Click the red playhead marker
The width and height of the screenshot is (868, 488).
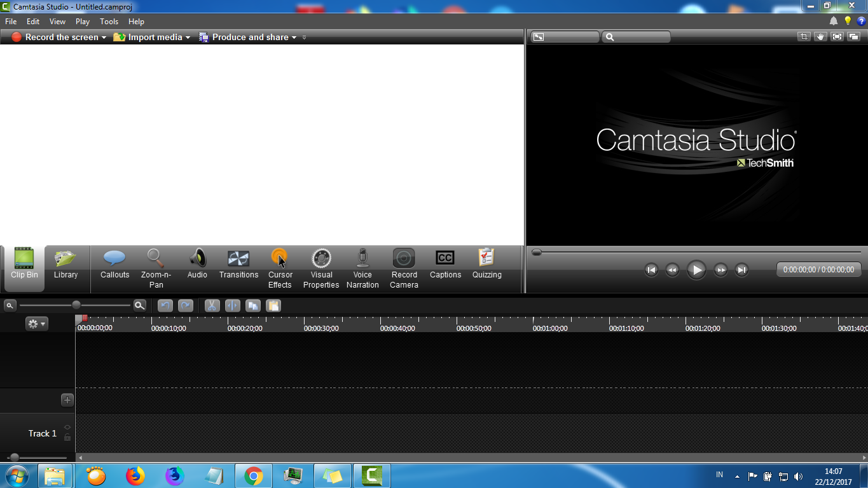point(85,319)
